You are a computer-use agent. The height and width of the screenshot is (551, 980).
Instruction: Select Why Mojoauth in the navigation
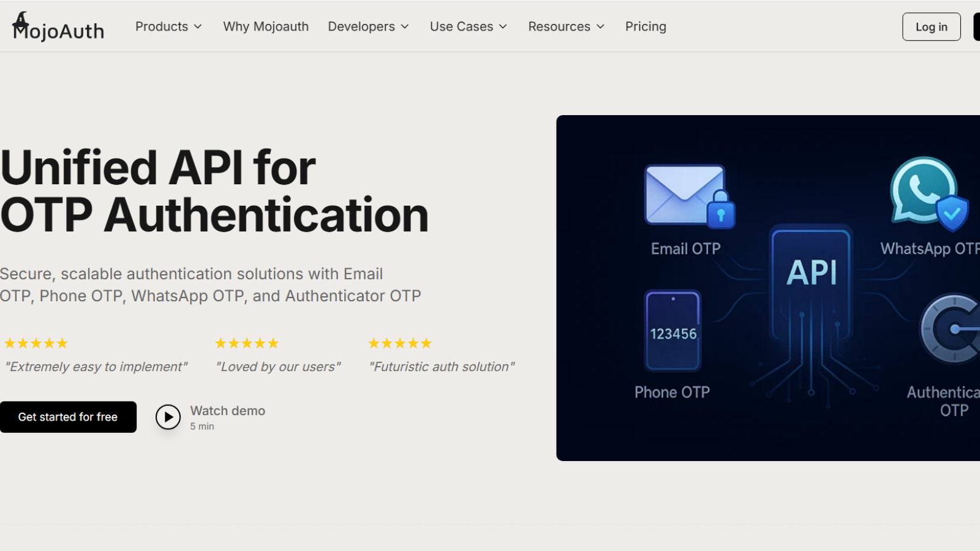click(266, 26)
